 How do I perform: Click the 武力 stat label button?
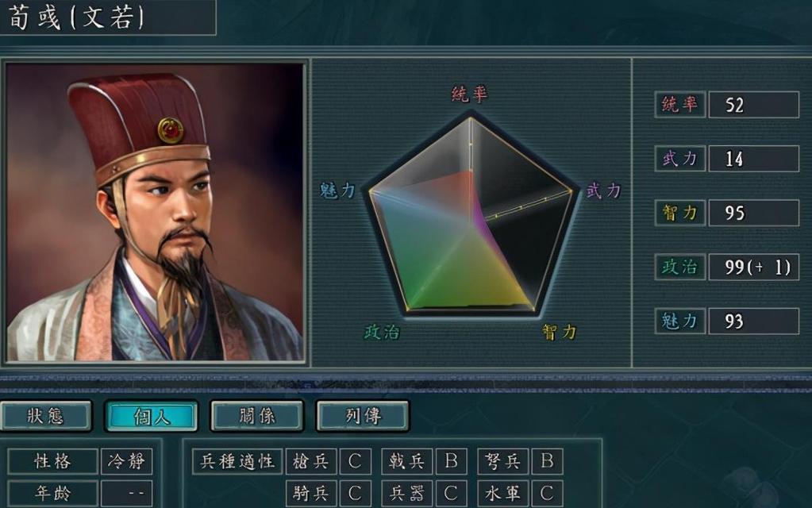pos(680,159)
